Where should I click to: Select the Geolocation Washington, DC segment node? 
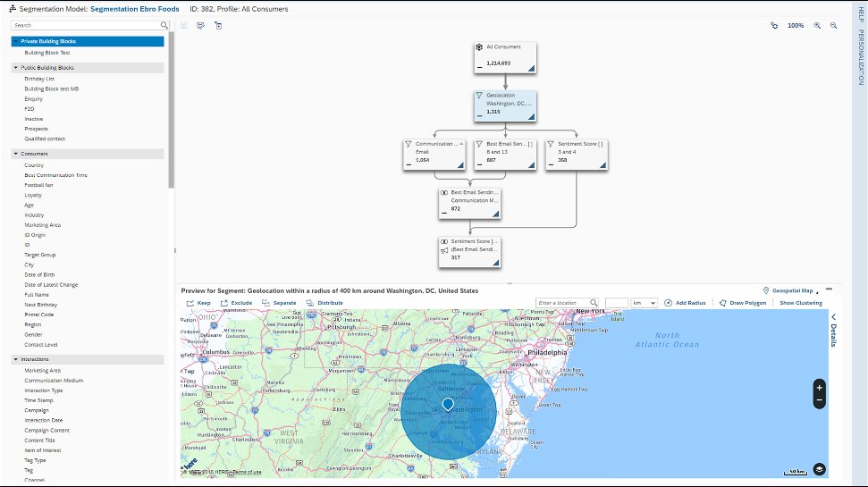(x=505, y=105)
